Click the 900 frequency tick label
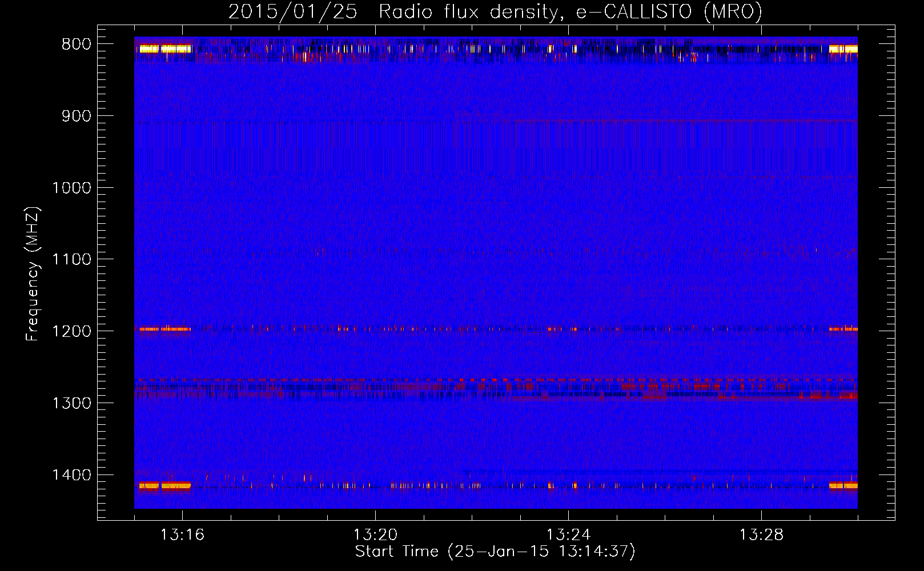924x571 pixels. point(77,116)
